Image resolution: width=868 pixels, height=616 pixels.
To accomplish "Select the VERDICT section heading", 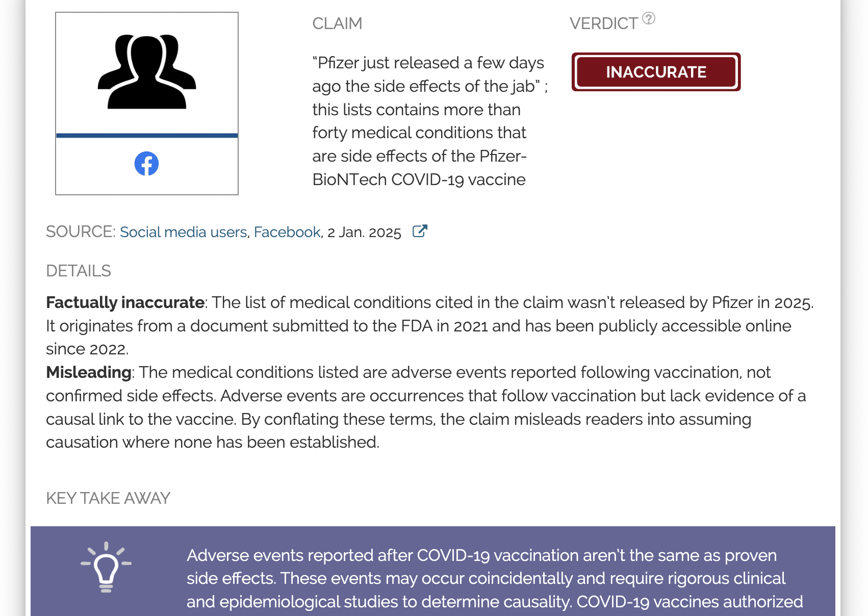I will (x=602, y=23).
